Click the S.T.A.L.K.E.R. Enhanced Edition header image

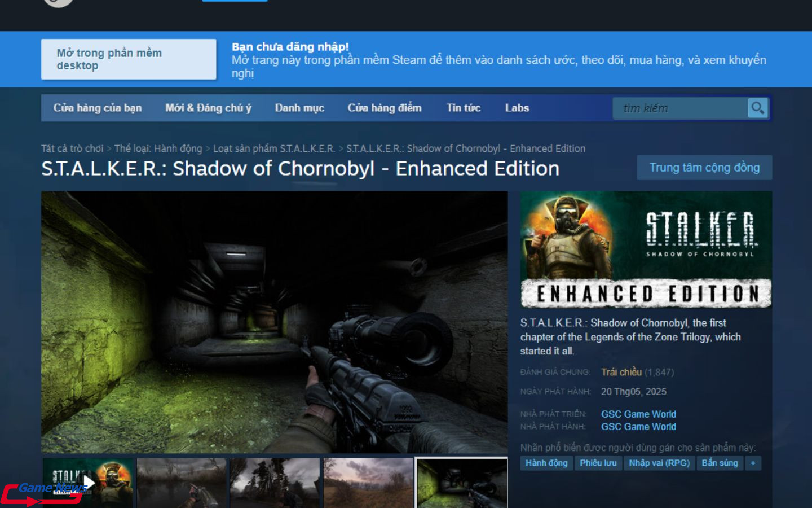[x=646, y=249]
